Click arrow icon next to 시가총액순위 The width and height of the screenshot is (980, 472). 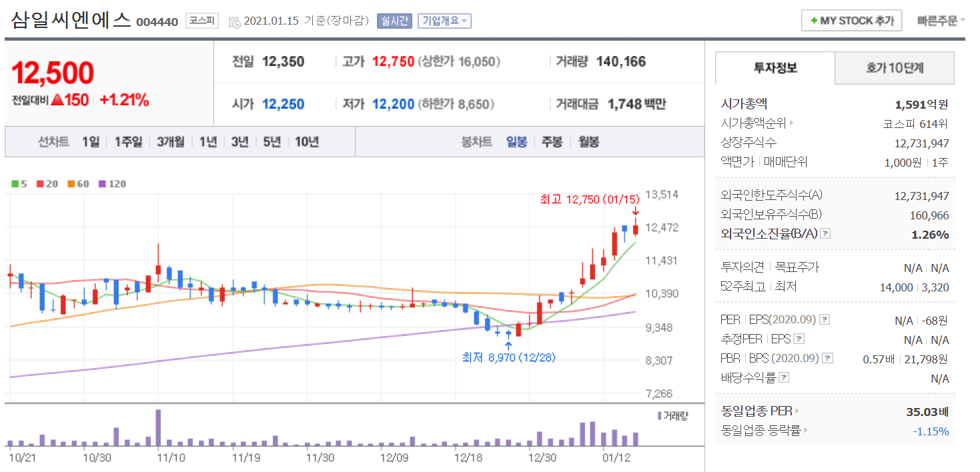pyautogui.click(x=792, y=123)
